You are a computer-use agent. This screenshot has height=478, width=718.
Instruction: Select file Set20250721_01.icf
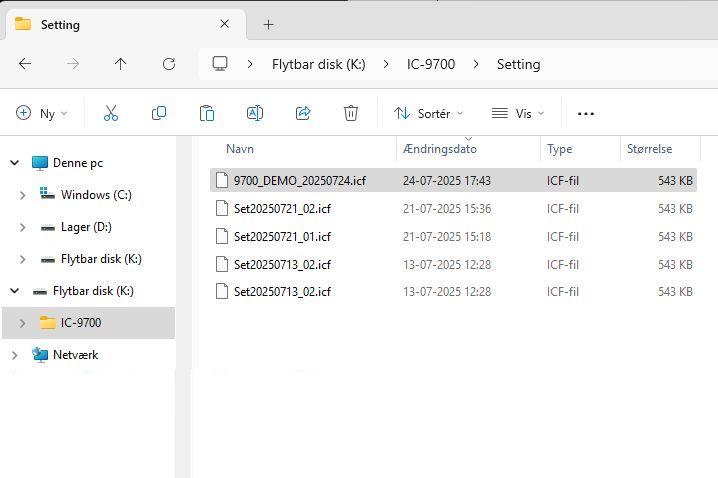click(453, 237)
